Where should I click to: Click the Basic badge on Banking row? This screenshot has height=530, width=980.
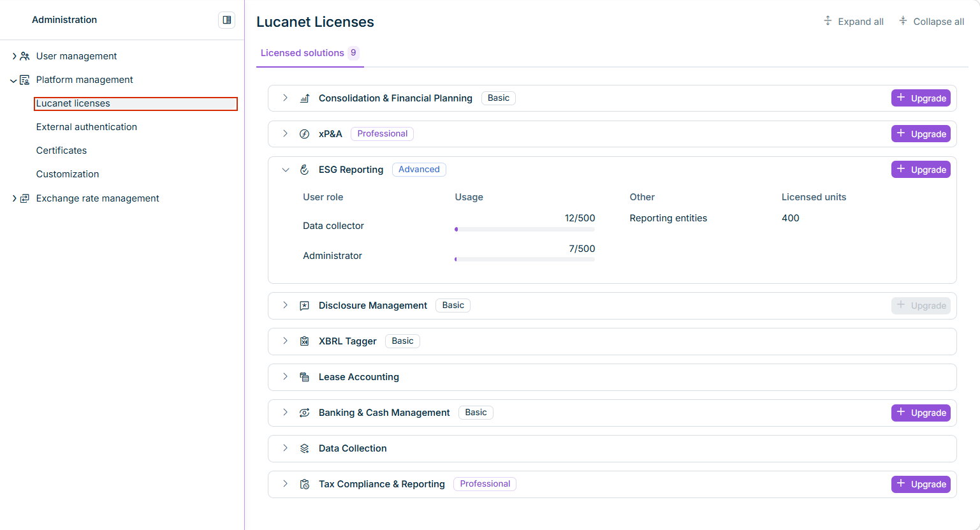pyautogui.click(x=476, y=413)
